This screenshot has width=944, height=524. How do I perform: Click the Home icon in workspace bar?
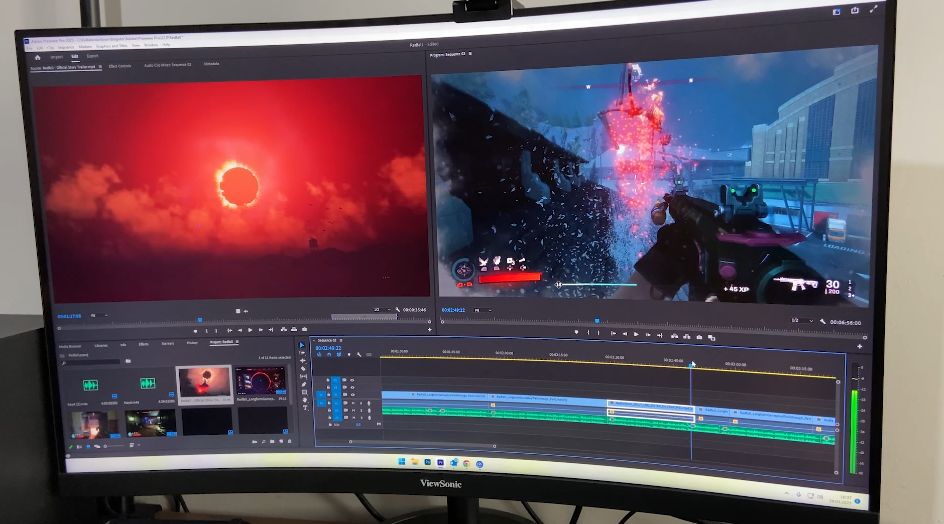coord(37,57)
